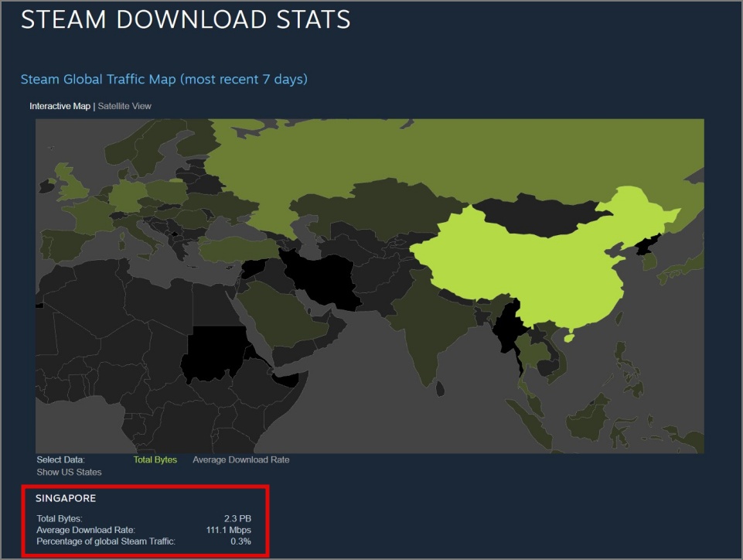This screenshot has height=560, width=743.
Task: Select Total Bytes data option
Action: pyautogui.click(x=155, y=459)
